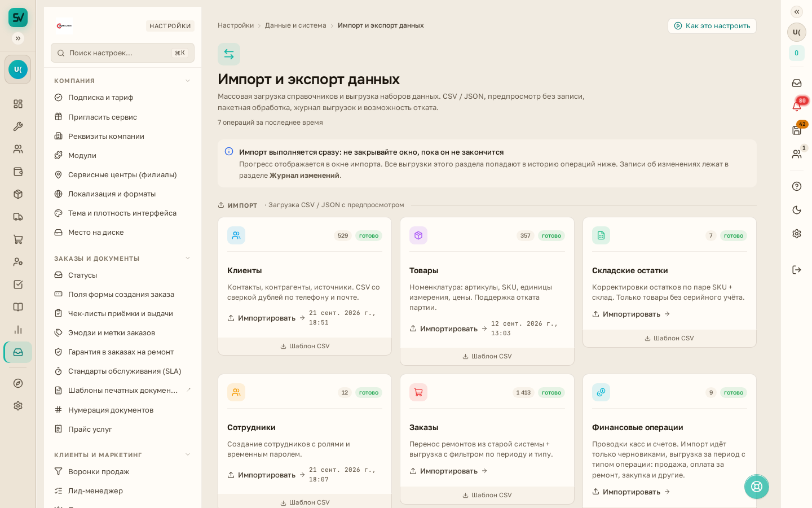Open Воронки продаж settings
The image size is (812, 508).
point(122,471)
